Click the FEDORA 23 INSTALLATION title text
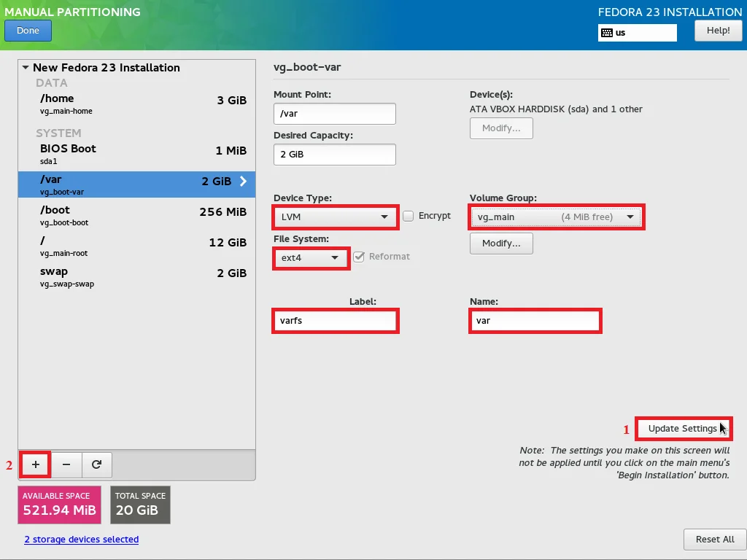 tap(670, 12)
